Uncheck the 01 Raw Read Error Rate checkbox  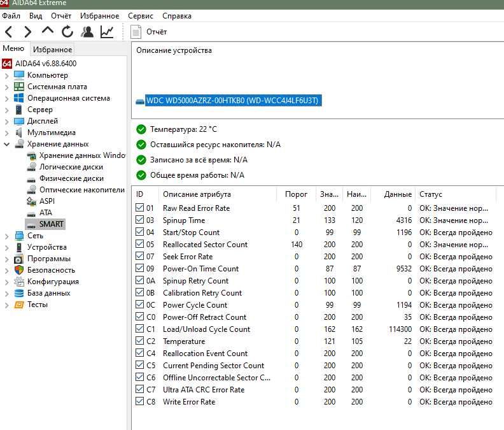[139, 207]
